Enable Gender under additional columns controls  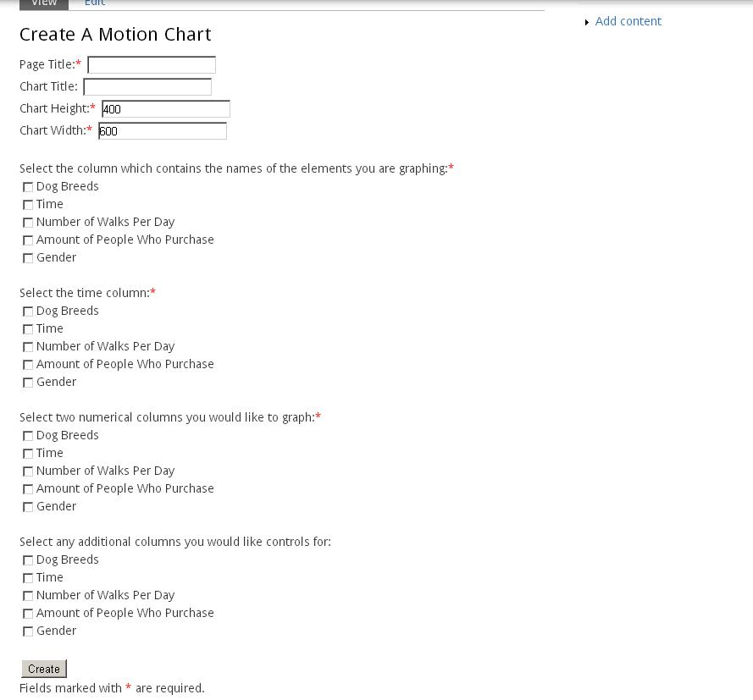pyautogui.click(x=28, y=631)
